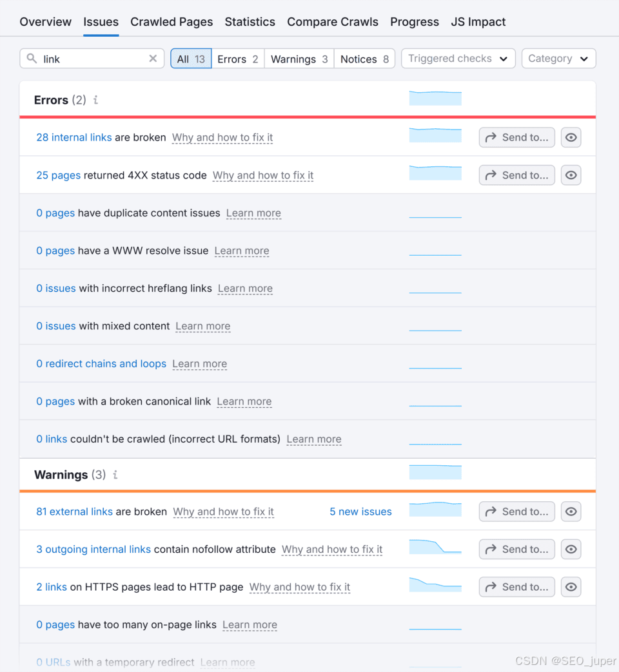Learn more about broken canonical link

pos(244,401)
